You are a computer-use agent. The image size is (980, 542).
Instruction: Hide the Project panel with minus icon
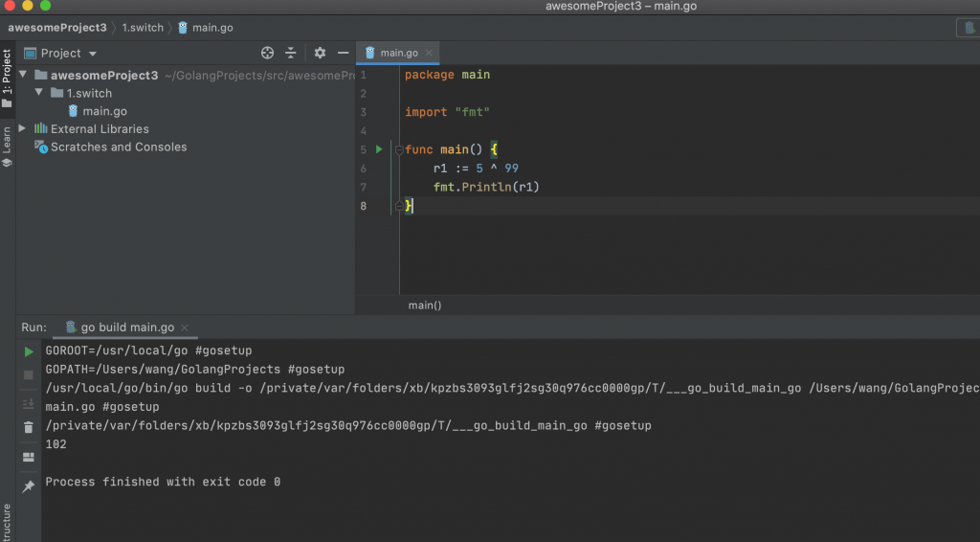[x=344, y=53]
